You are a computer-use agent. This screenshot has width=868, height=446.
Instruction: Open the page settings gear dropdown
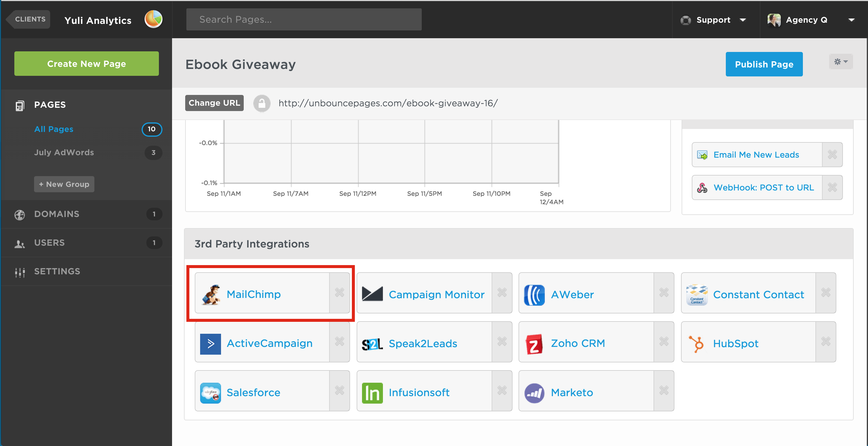[841, 61]
